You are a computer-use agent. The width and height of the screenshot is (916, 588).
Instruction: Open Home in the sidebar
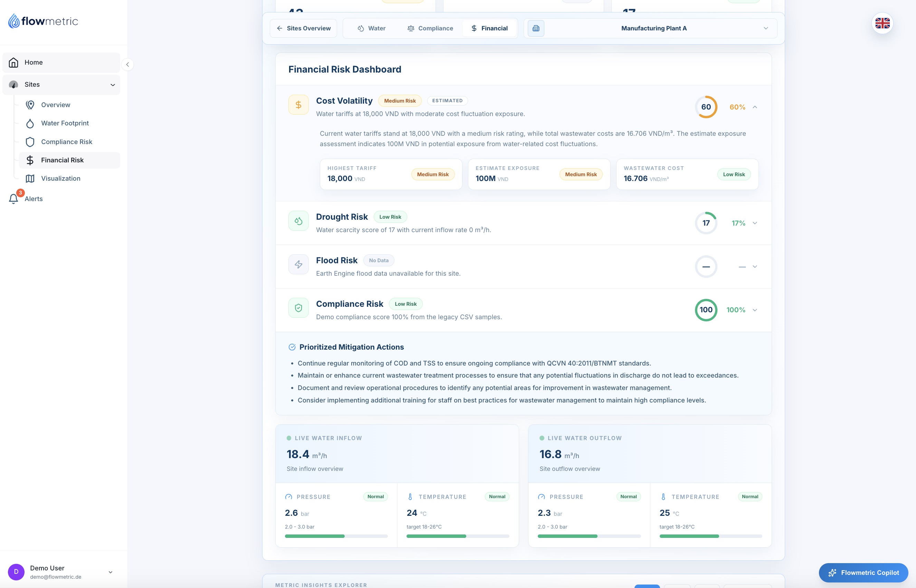(x=61, y=62)
